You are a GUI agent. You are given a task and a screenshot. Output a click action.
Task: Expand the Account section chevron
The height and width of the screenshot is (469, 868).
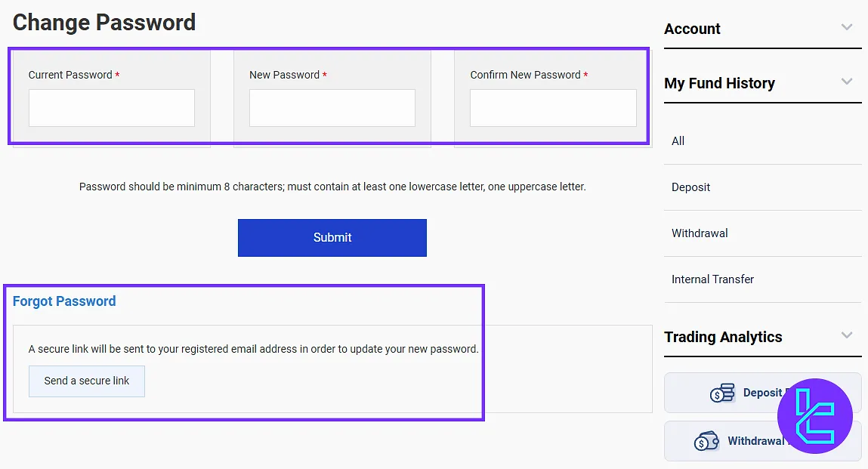point(847,28)
